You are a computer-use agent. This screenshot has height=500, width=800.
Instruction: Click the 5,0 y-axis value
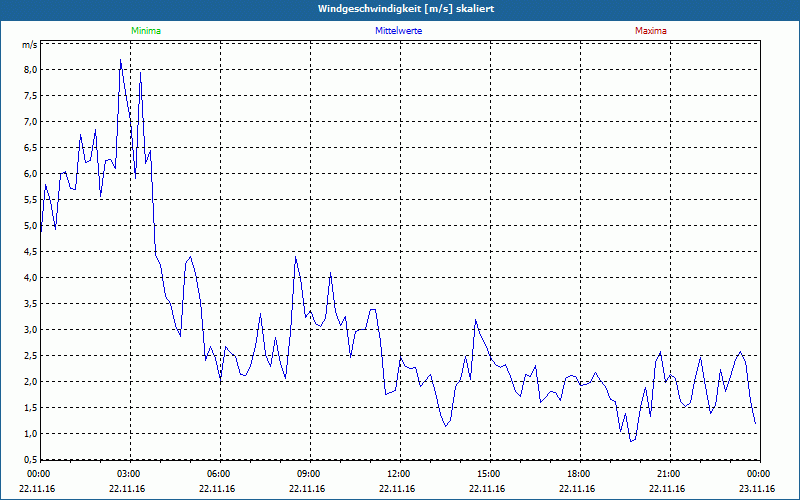pyautogui.click(x=31, y=226)
